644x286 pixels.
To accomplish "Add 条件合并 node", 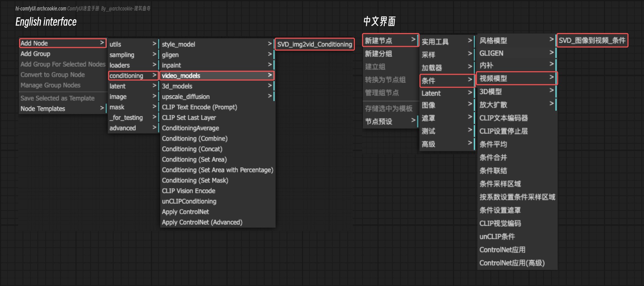I will 517,158.
